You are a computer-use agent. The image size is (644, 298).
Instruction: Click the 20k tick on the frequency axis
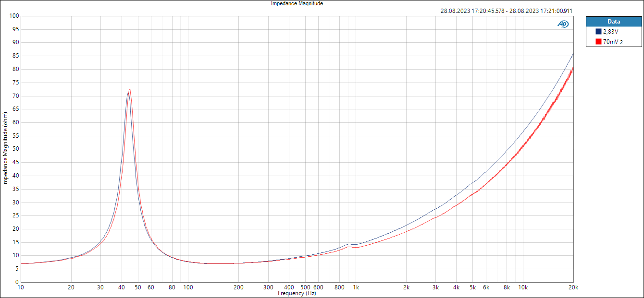pyautogui.click(x=573, y=287)
